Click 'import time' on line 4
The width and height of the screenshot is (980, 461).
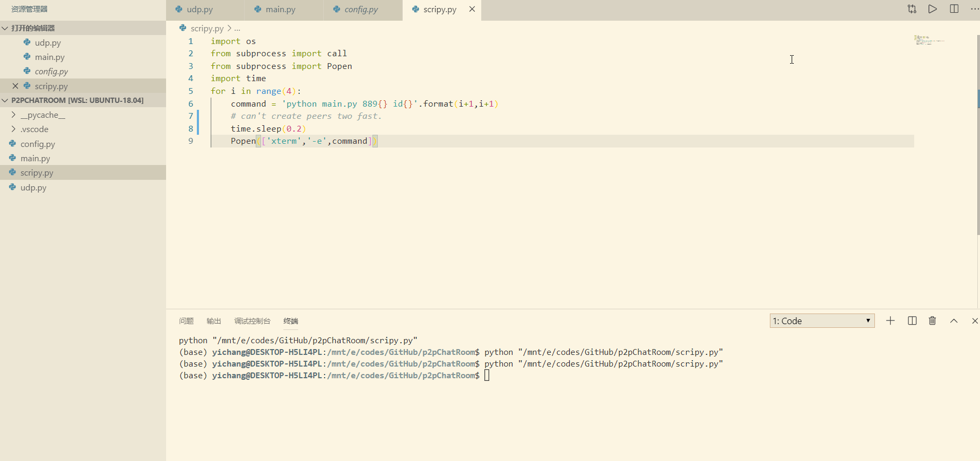pos(238,79)
